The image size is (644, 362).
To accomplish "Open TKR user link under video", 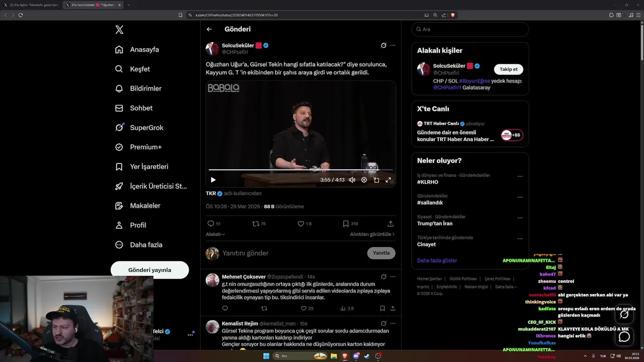I will (211, 193).
